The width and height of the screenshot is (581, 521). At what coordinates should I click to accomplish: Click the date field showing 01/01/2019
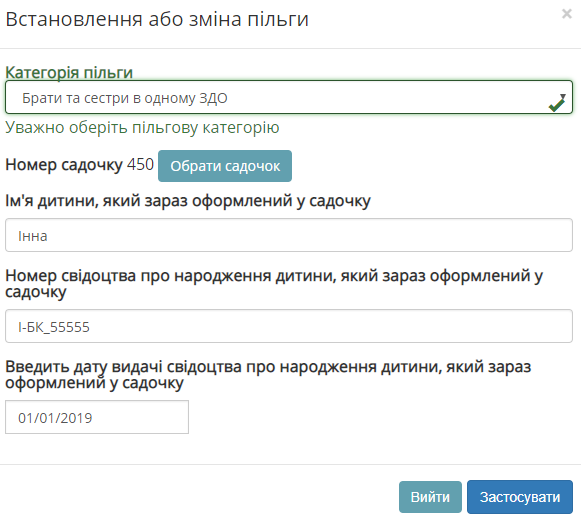click(97, 417)
